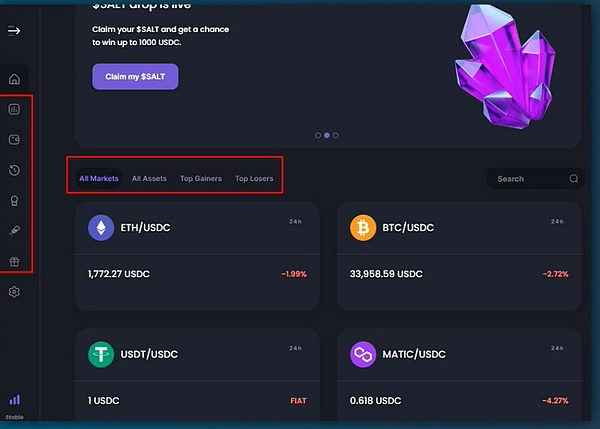Go to the Home icon in sidebar
Viewport: 600px width, 429px height.
[x=14, y=79]
